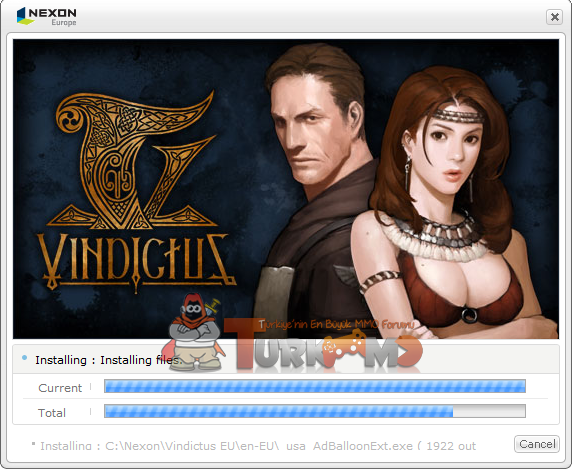Click the 'Current' progress label

pos(60,388)
